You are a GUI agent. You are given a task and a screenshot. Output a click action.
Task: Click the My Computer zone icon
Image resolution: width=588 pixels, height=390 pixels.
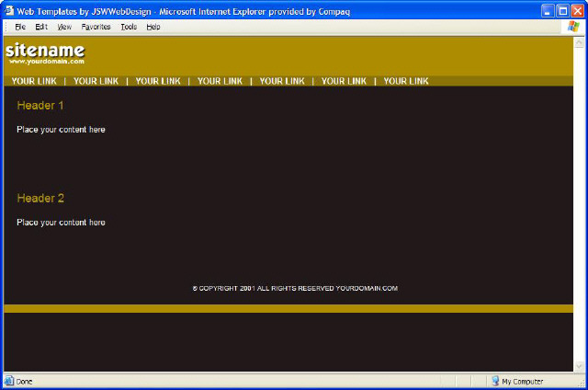[x=495, y=381]
